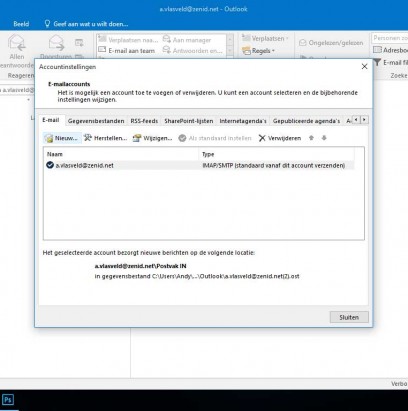
Task: Click the Postvak IN delivery location text
Action: pyautogui.click(x=140, y=266)
